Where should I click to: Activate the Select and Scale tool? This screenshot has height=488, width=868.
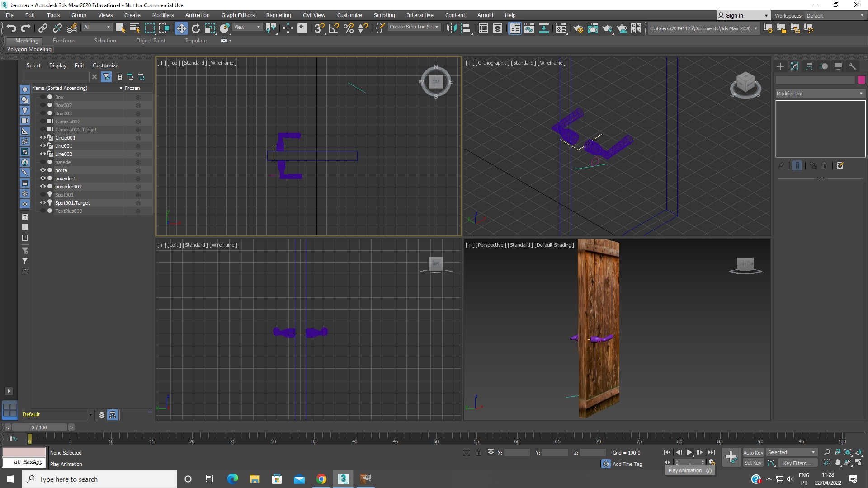[210, 28]
